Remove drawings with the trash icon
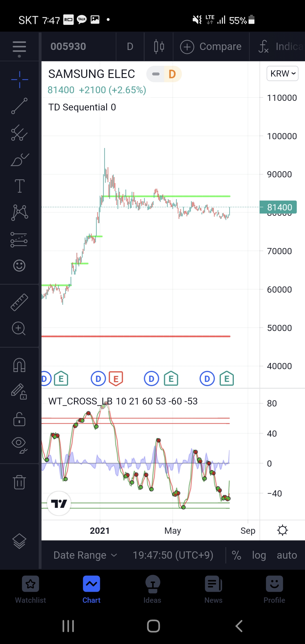 point(19,482)
